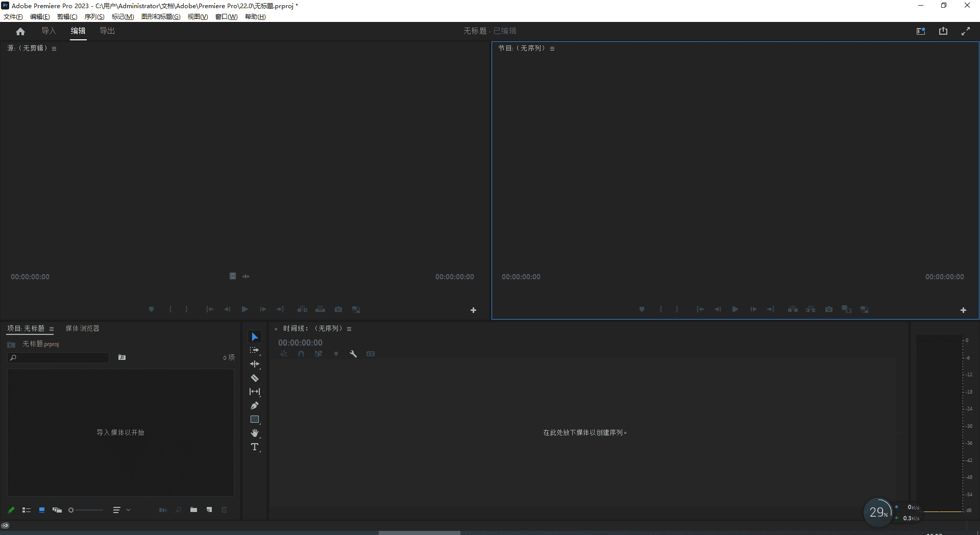Click the trash Clear icon in Project panel
The width and height of the screenshot is (980, 535).
point(224,509)
